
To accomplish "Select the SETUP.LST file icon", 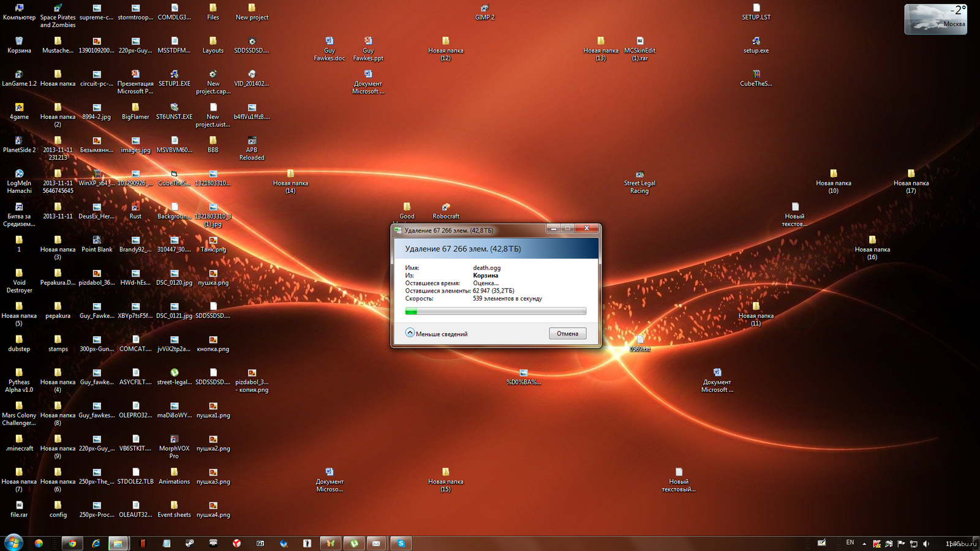I will coord(756,12).
